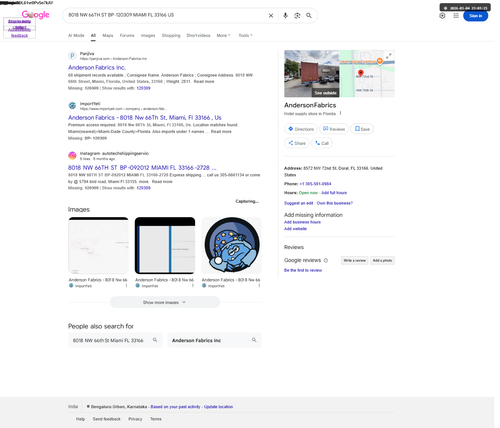This screenshot has width=500, height=428.
Task: Click Based on your past activity link
Action: click(x=175, y=407)
